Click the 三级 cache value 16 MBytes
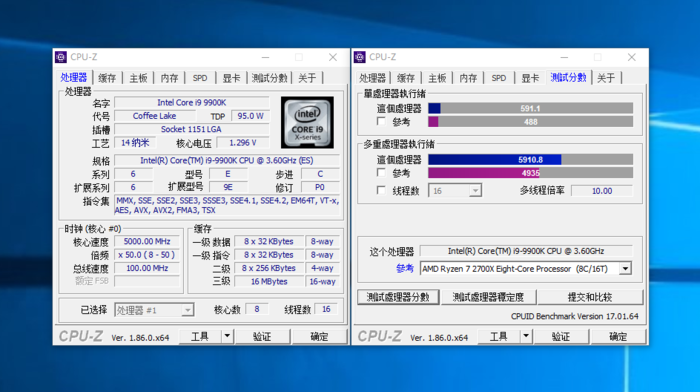 tap(269, 281)
